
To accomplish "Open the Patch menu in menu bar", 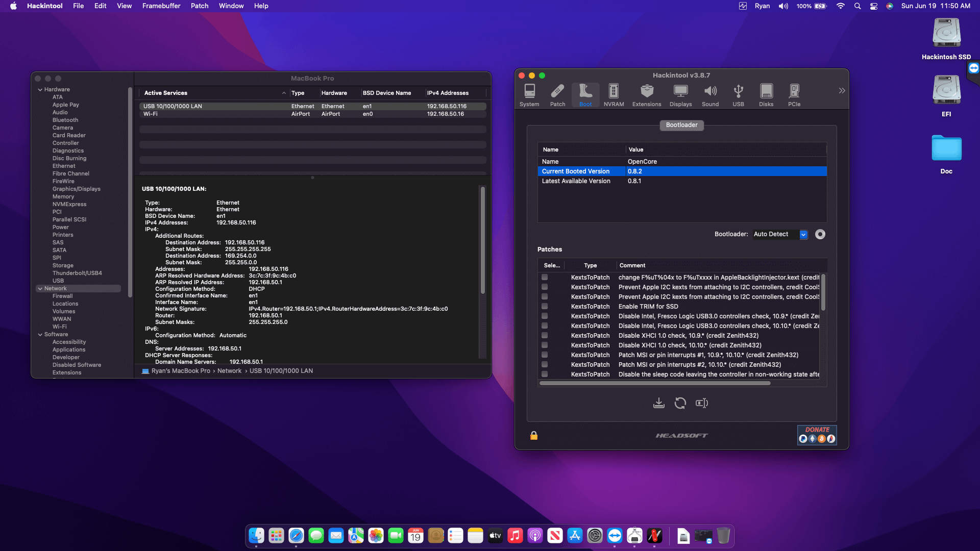I will [200, 6].
